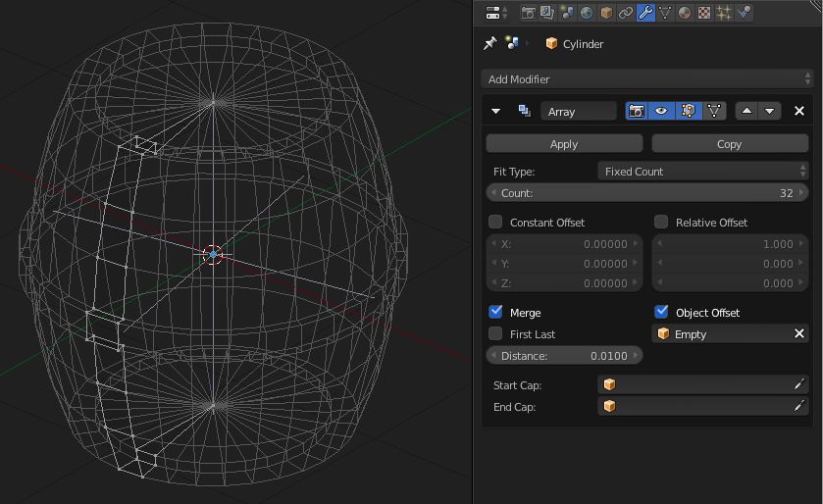Use the Start Cap eyedropper
823x504 pixels.
coord(798,385)
